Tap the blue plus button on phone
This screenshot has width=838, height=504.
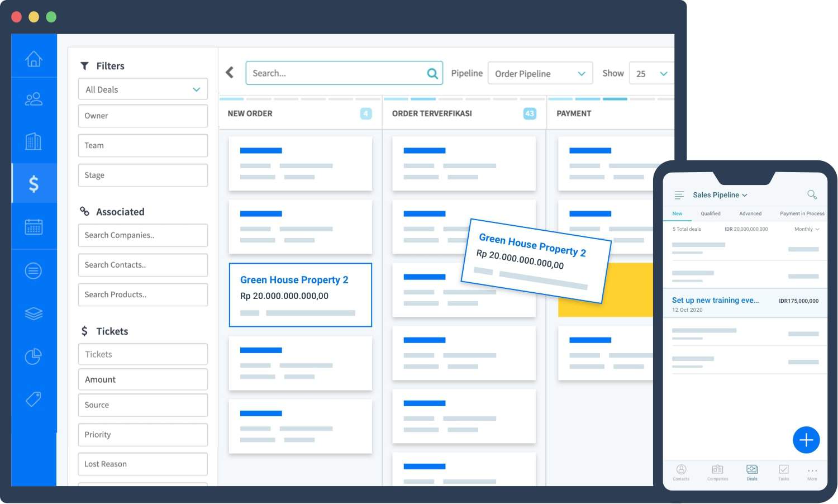[x=806, y=440]
